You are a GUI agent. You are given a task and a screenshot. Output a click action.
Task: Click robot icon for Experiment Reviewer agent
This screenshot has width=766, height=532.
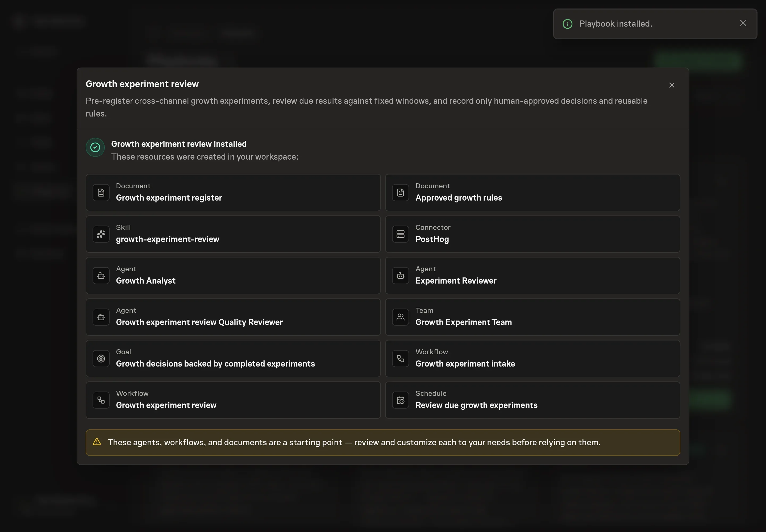coord(400,276)
